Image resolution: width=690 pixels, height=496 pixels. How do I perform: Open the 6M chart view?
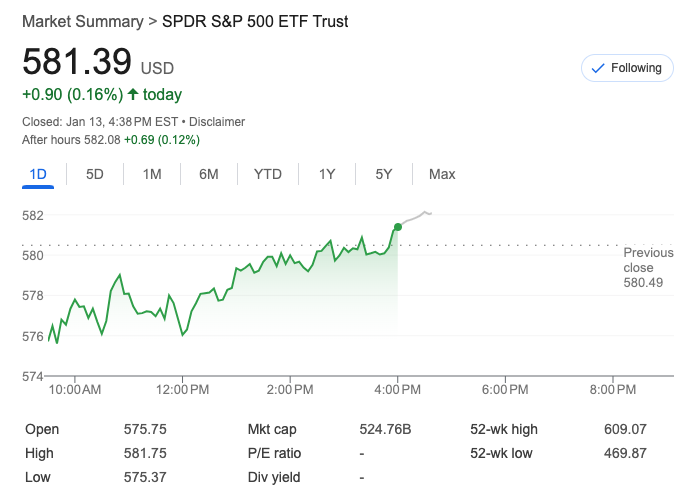[x=209, y=174]
